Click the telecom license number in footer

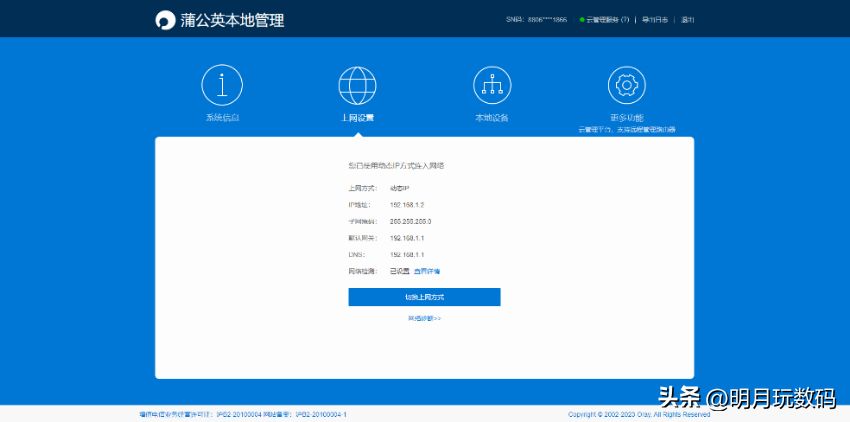pos(213,414)
